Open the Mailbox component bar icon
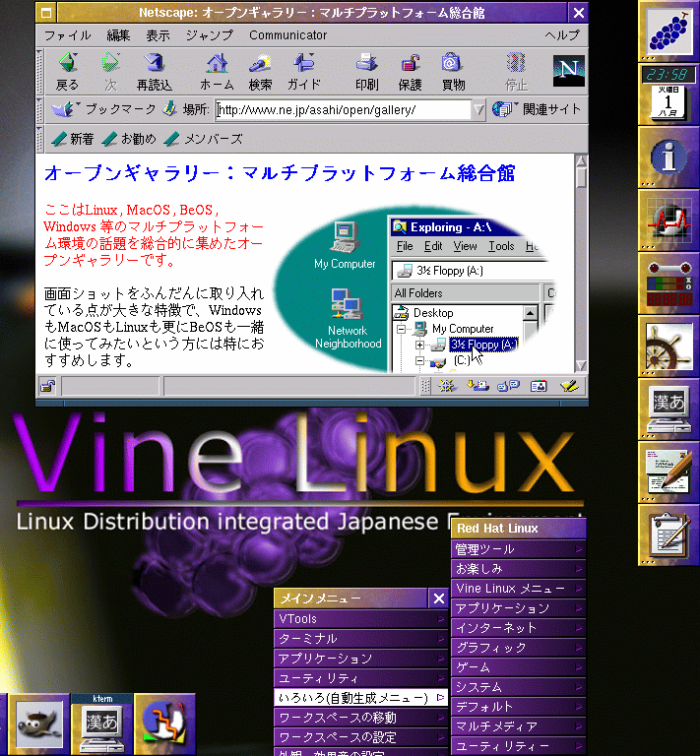Viewport: 700px width, 756px height. (477, 386)
